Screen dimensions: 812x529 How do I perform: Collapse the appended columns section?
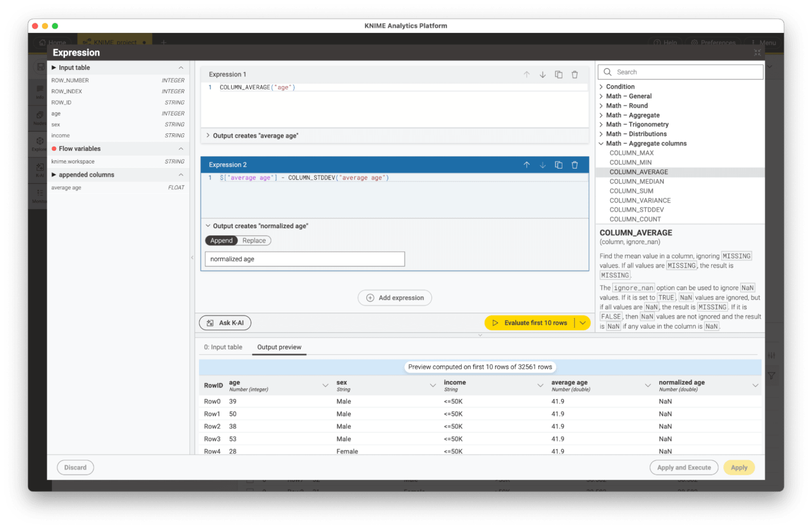(181, 175)
